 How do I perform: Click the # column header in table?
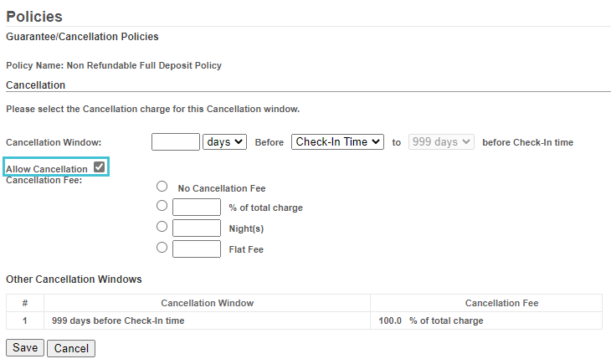[25, 303]
